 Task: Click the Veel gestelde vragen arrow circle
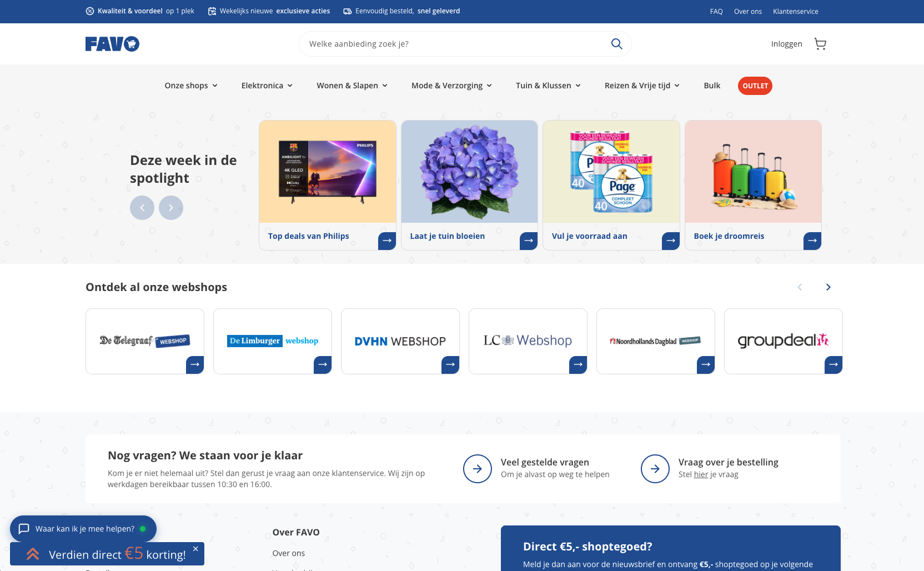478,469
